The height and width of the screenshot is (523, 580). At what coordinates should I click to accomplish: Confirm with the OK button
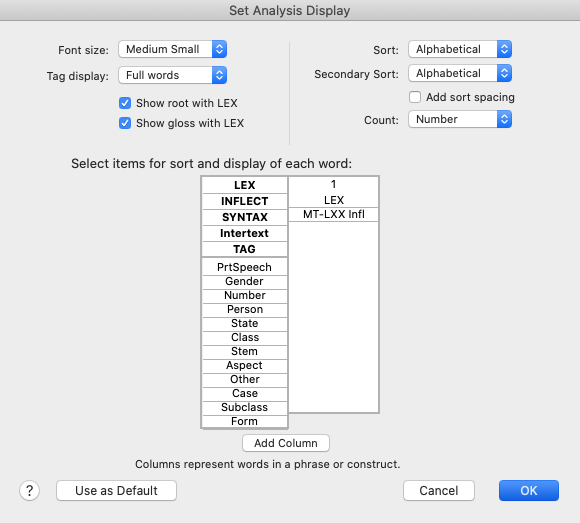pos(529,490)
